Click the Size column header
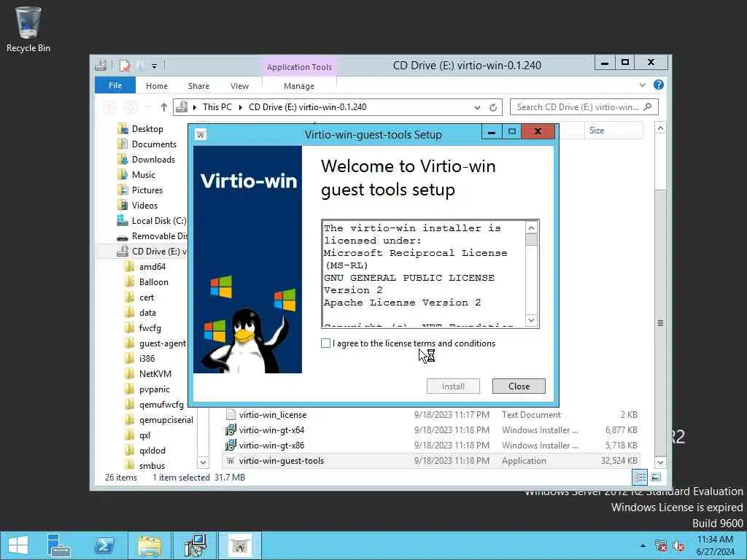This screenshot has height=560, width=747. [x=614, y=131]
